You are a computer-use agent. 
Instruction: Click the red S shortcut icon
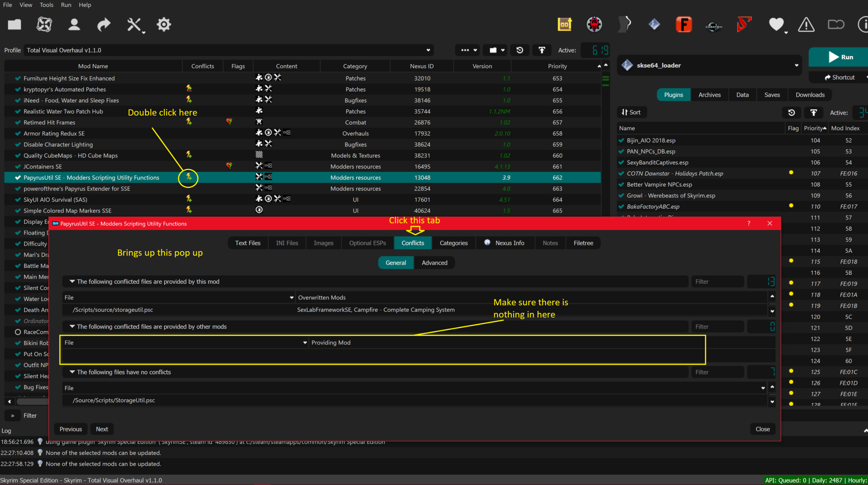point(744,24)
